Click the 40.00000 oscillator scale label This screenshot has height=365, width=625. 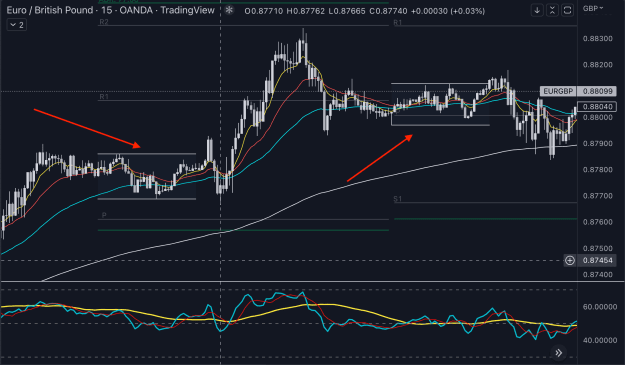(599, 340)
